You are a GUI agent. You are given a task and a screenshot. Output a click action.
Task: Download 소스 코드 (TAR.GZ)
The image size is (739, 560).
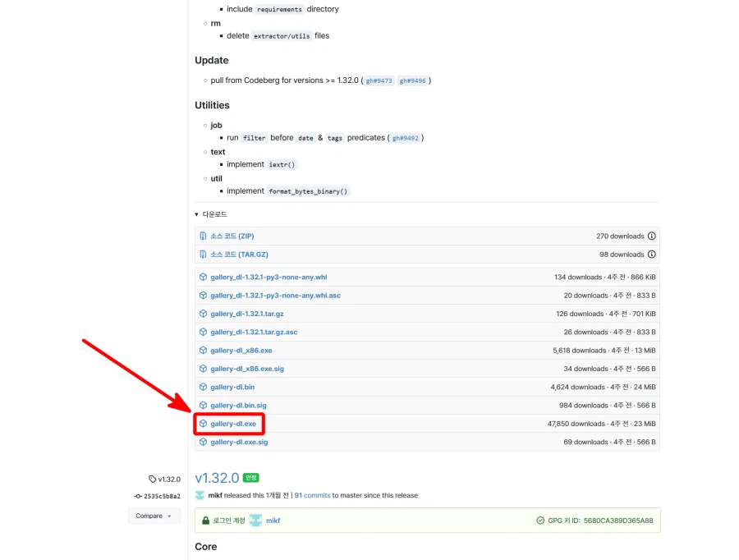(x=239, y=255)
